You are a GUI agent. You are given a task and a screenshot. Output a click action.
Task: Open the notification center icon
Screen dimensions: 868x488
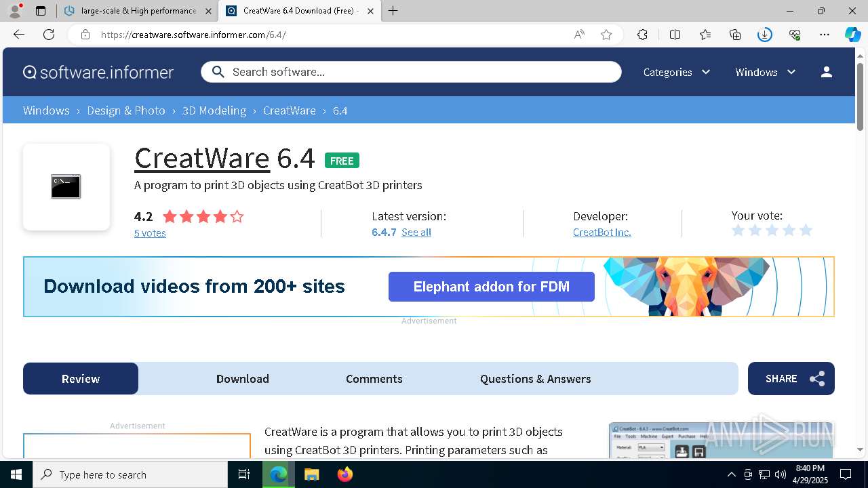tap(846, 474)
